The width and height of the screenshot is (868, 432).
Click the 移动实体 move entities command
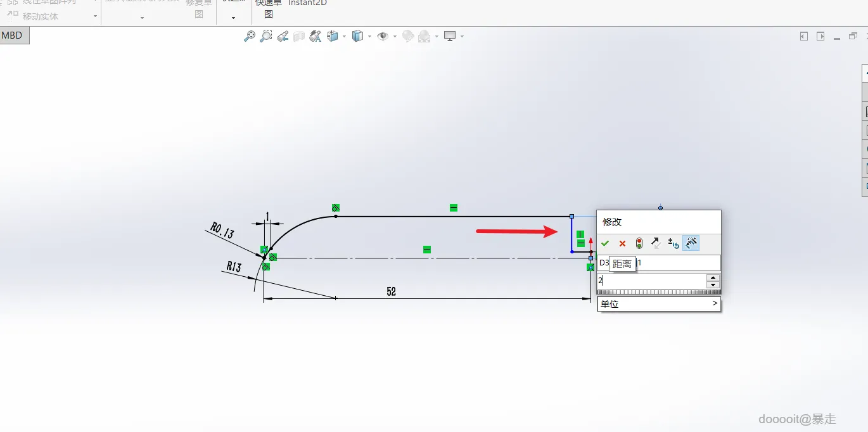point(41,16)
